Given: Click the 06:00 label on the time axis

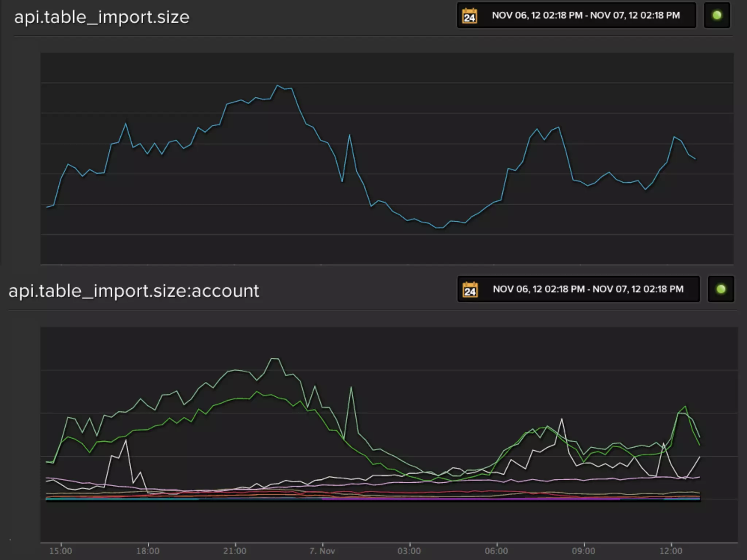Looking at the screenshot, I should [496, 551].
